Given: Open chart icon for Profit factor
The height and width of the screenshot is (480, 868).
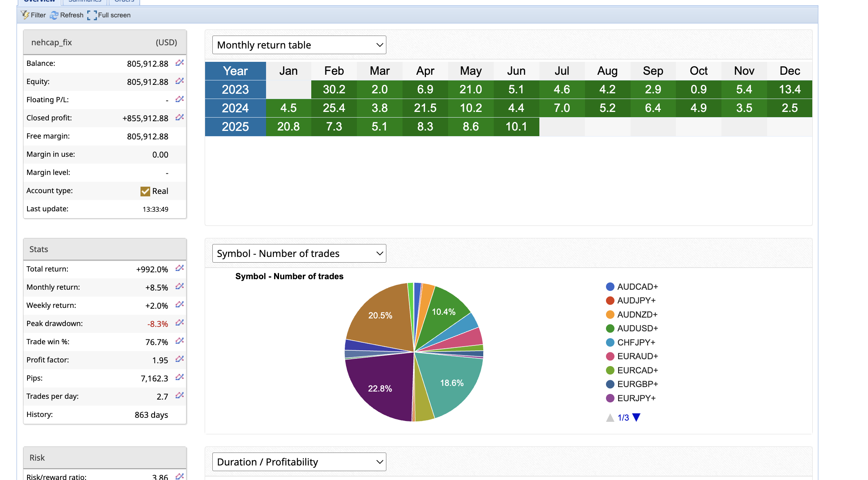Looking at the screenshot, I should [x=180, y=359].
